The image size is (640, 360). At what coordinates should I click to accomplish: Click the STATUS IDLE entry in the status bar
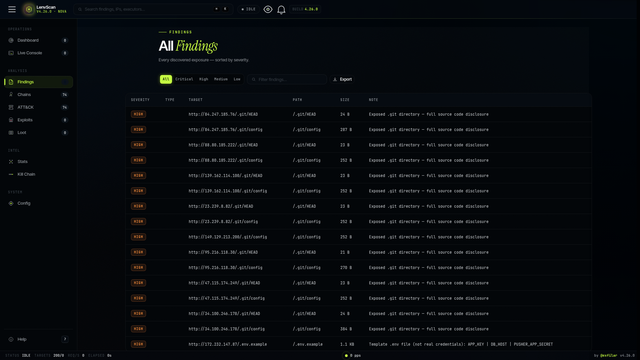pyautogui.click(x=18, y=356)
